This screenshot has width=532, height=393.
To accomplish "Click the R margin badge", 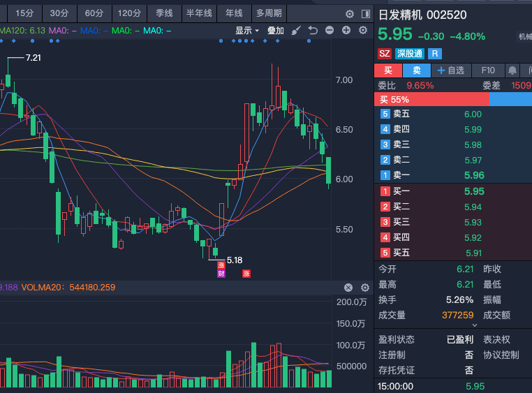I will (435, 54).
